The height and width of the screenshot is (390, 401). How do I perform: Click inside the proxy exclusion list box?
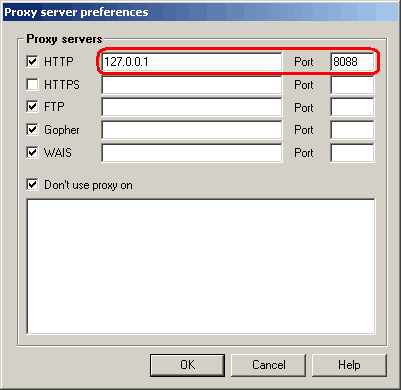point(201,266)
